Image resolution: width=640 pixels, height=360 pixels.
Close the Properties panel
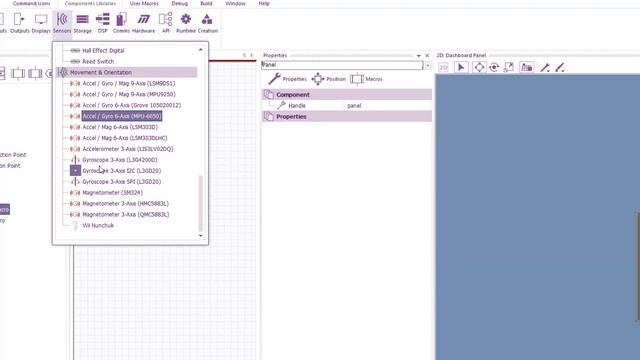(x=427, y=56)
